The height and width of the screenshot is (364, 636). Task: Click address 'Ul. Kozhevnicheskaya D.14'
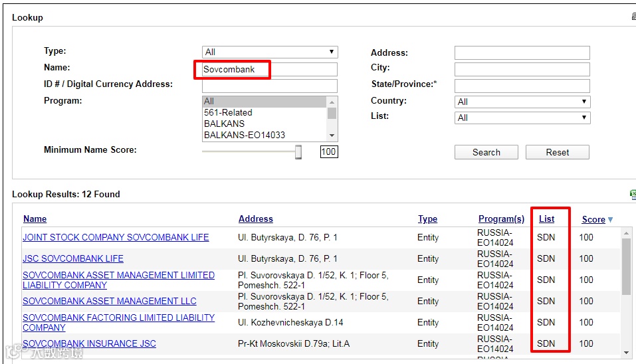tap(290, 323)
